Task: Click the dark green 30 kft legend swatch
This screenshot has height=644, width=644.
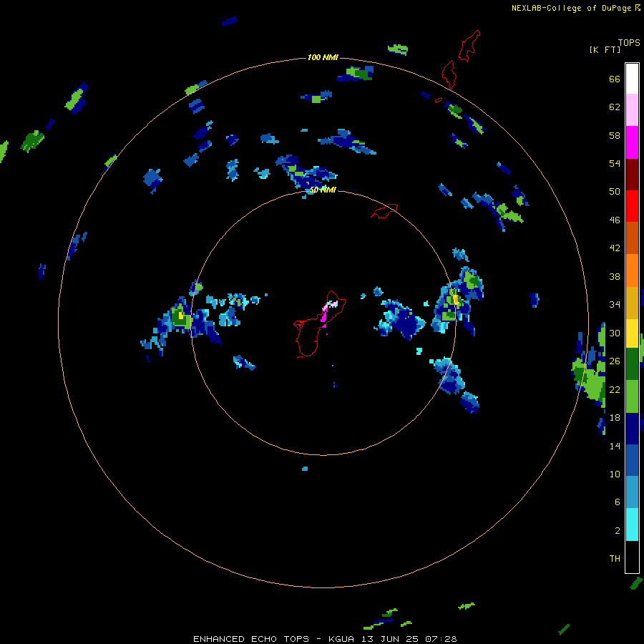Action: 632,364
